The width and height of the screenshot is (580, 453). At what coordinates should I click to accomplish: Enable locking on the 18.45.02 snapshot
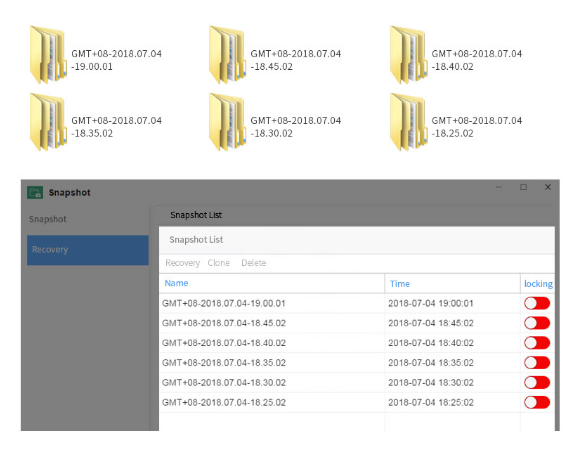point(537,323)
